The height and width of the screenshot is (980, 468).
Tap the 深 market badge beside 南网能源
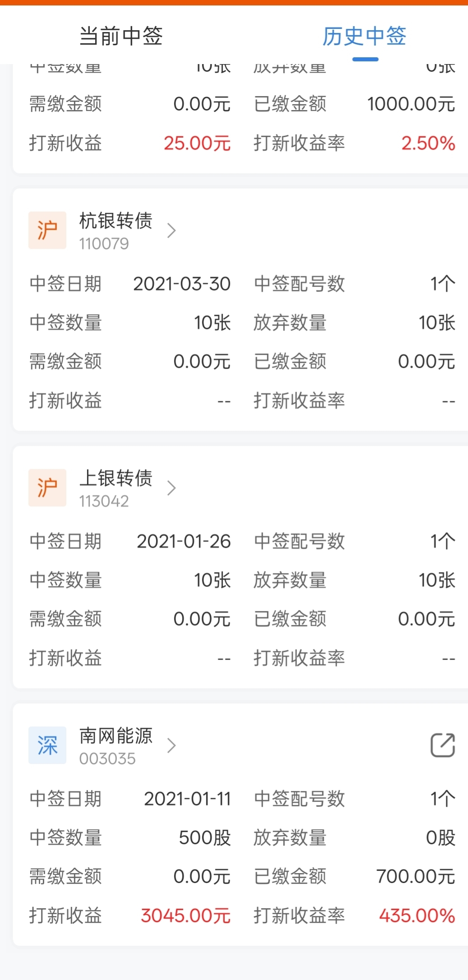click(x=47, y=745)
